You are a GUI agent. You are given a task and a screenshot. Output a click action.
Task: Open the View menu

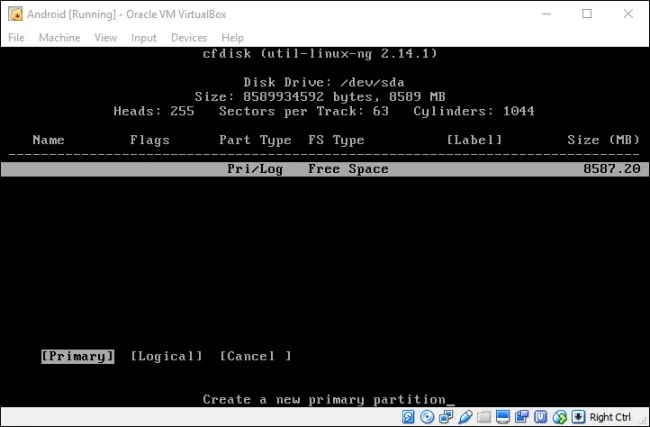pyautogui.click(x=106, y=38)
